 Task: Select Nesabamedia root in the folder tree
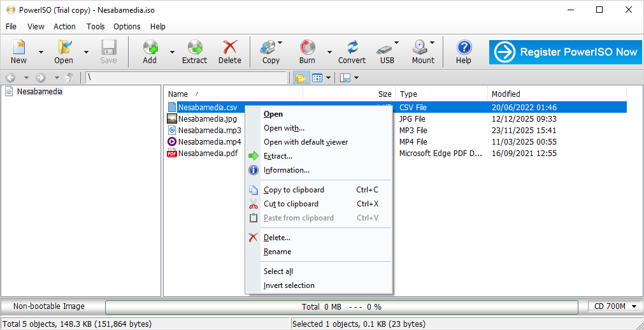pos(39,92)
